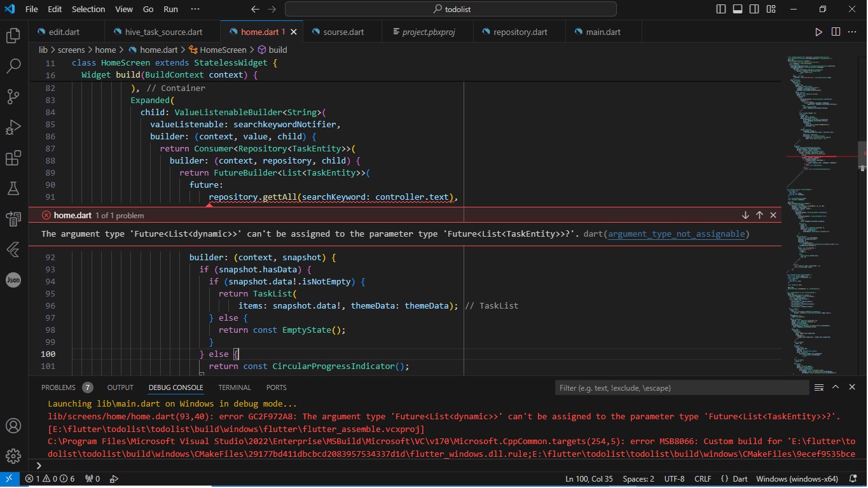Change line endings via CRLF
The height and width of the screenshot is (488, 868).
click(703, 478)
